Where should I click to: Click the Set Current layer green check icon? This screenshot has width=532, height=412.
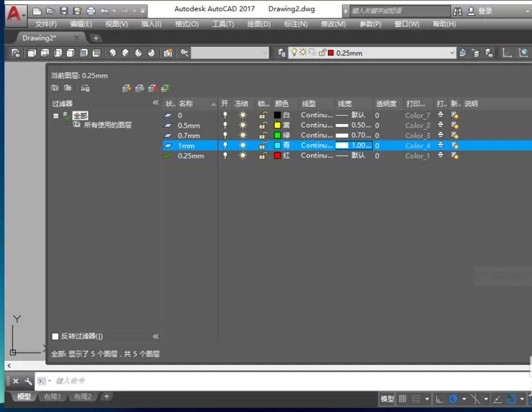pos(165,88)
